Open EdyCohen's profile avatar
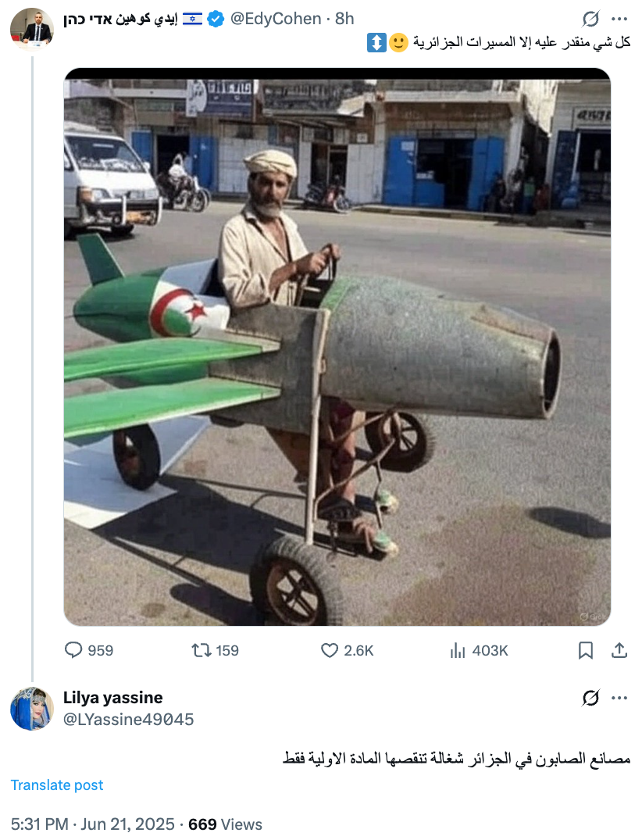The image size is (642, 840). pos(31,29)
